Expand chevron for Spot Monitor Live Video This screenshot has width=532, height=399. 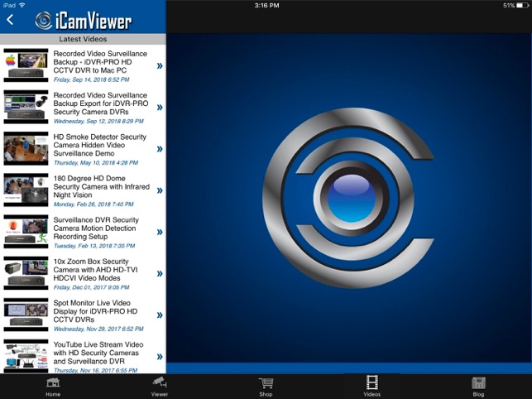coord(160,315)
